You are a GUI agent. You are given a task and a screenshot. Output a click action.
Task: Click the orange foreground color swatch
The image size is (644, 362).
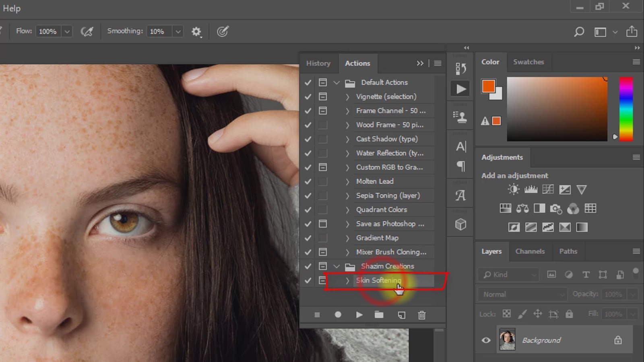pyautogui.click(x=488, y=86)
